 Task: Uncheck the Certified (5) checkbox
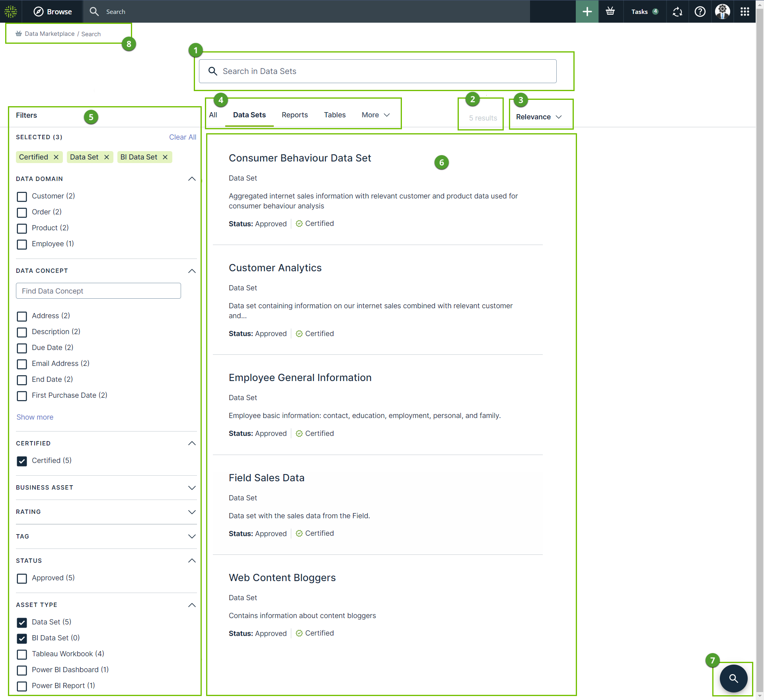click(22, 461)
